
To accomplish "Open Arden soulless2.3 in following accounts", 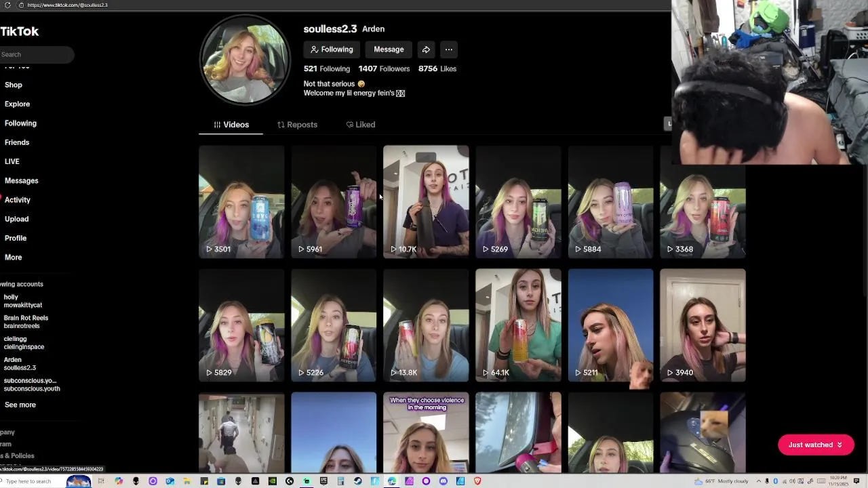I will pos(20,364).
